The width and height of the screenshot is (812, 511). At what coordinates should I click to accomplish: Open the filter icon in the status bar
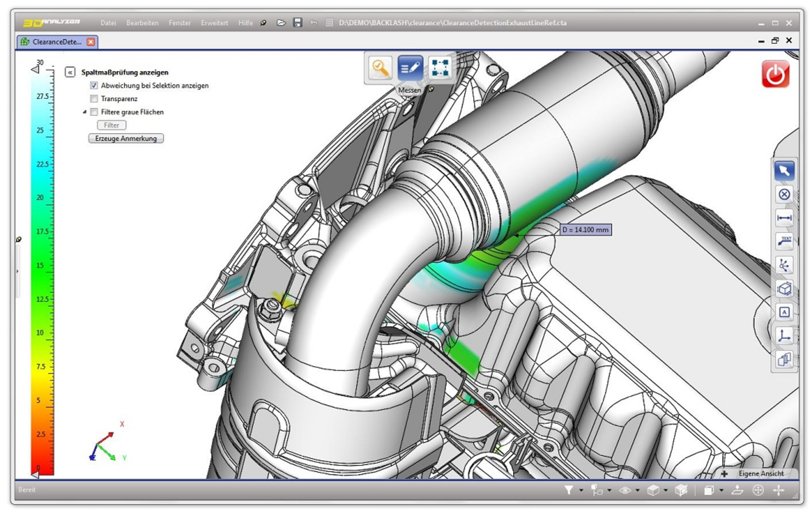click(x=568, y=490)
